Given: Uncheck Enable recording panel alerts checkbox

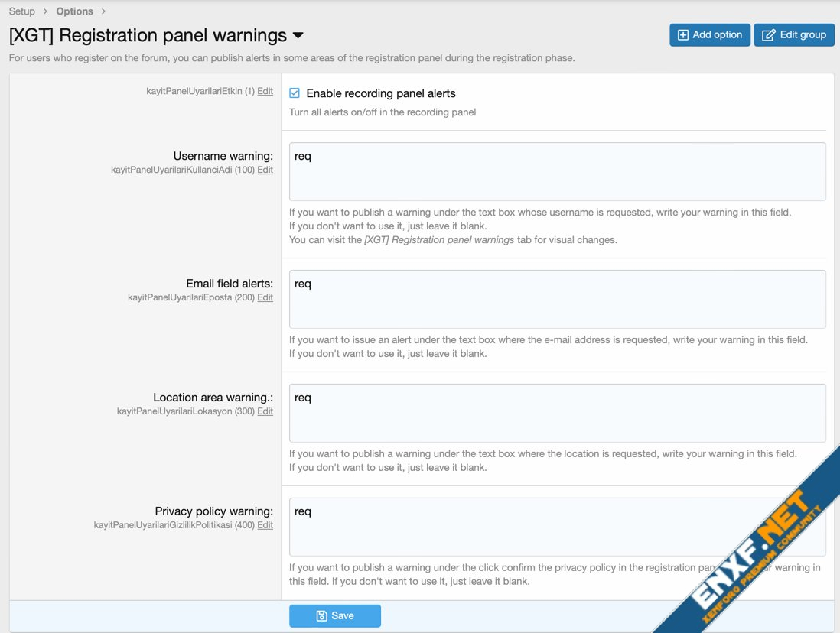Looking at the screenshot, I should 295,93.
